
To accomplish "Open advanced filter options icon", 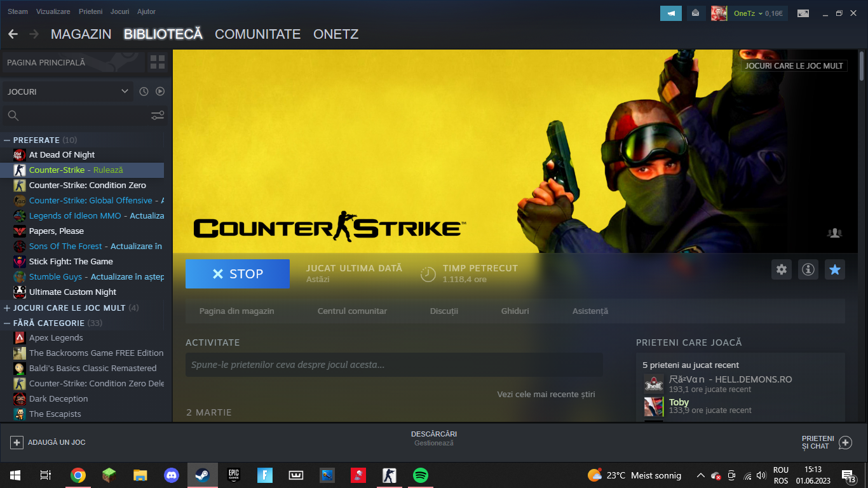I will (157, 115).
